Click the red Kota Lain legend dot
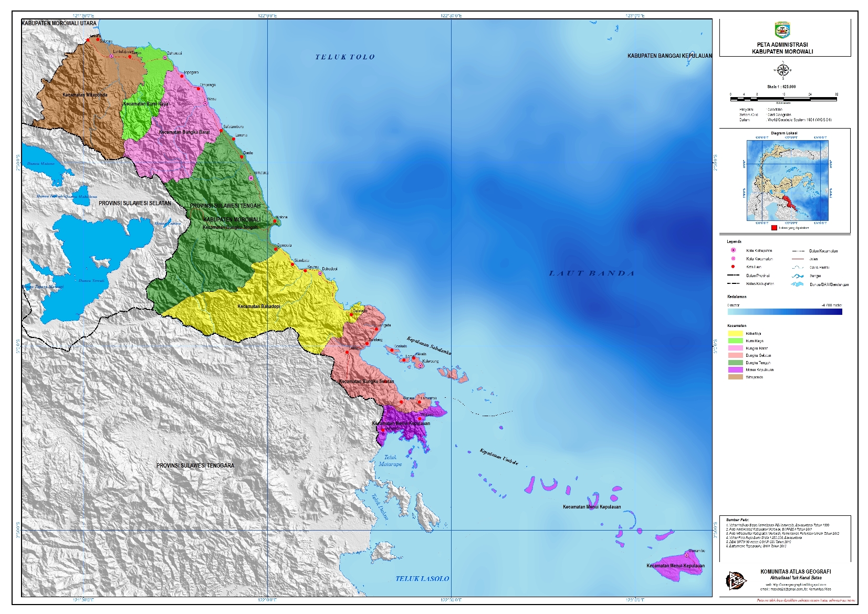Screen dimensions: 868x614 point(733,267)
